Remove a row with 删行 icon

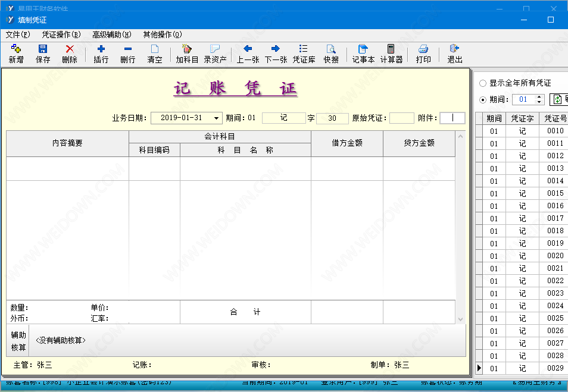(127, 54)
